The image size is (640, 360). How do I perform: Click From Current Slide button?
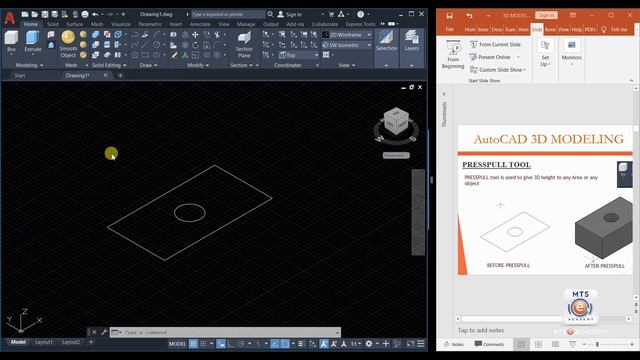pyautogui.click(x=495, y=44)
